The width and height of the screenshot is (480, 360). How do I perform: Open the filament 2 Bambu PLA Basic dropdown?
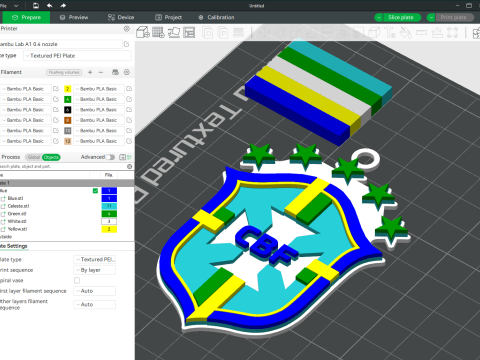coord(99,89)
